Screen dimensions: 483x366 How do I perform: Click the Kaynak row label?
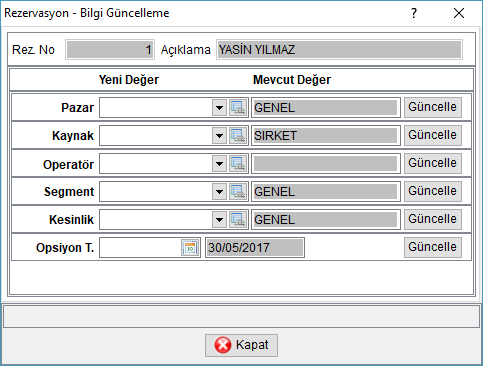73,136
